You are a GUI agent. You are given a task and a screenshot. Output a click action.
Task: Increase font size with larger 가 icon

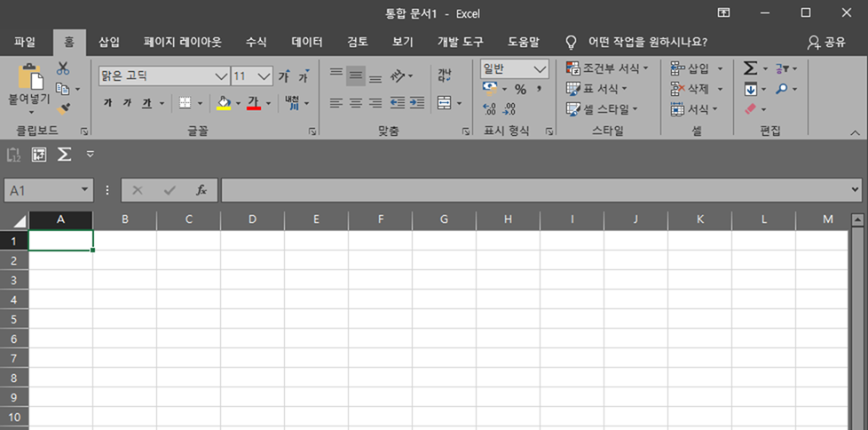[284, 76]
